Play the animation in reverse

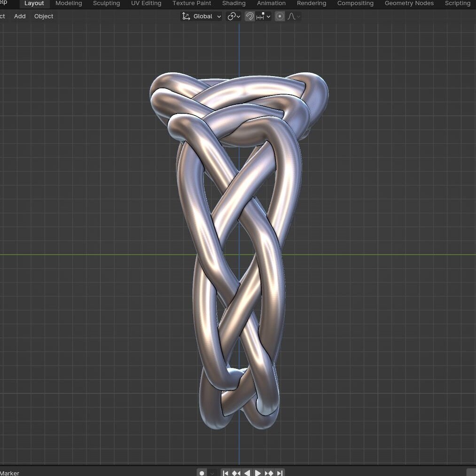(x=247, y=473)
